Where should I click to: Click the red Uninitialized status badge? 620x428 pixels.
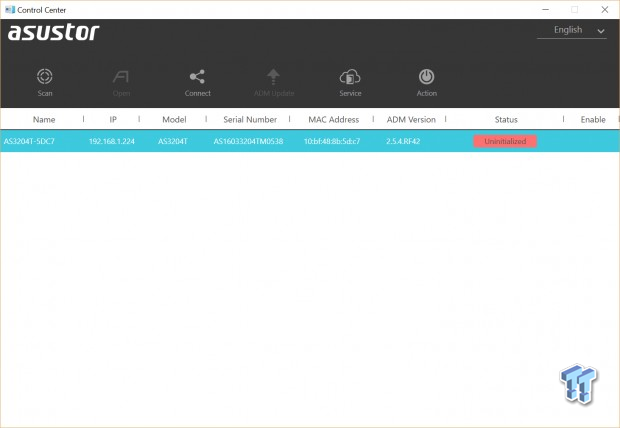point(505,141)
